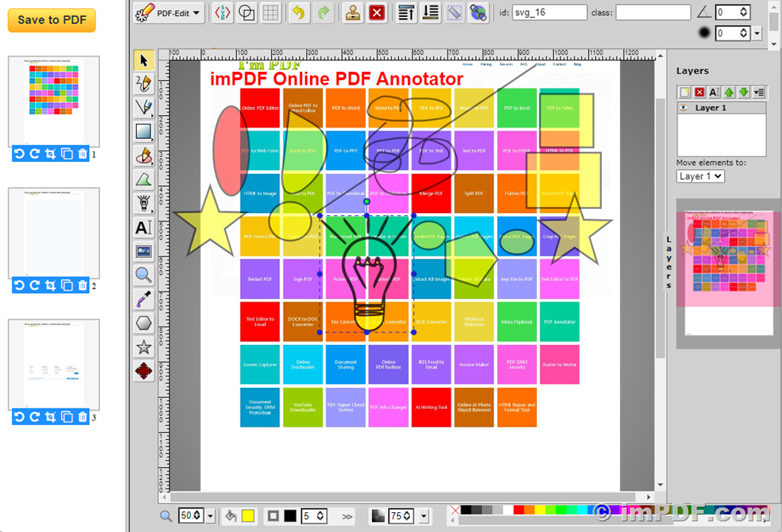Pick red from the color palette

click(519, 510)
